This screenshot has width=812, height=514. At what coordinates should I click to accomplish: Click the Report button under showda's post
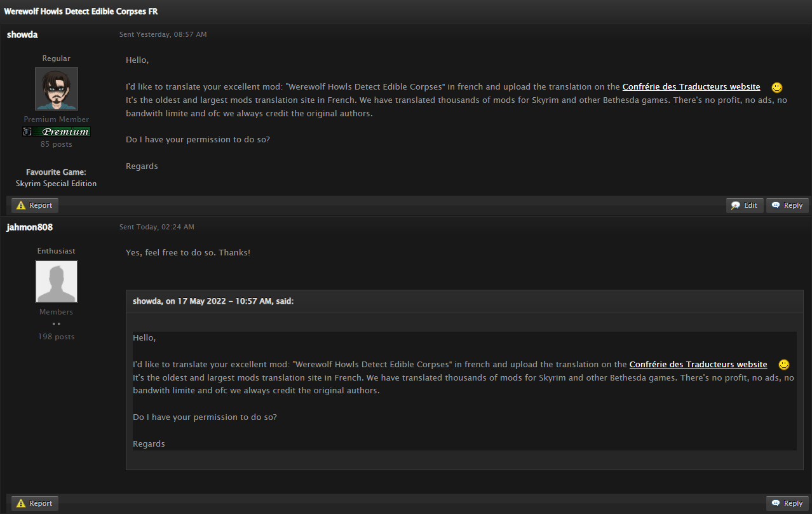[x=35, y=205]
